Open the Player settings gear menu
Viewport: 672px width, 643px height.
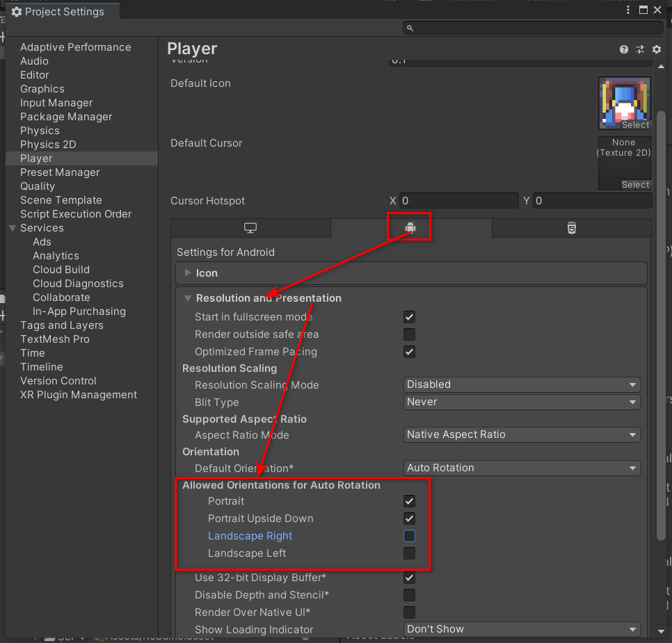point(657,49)
